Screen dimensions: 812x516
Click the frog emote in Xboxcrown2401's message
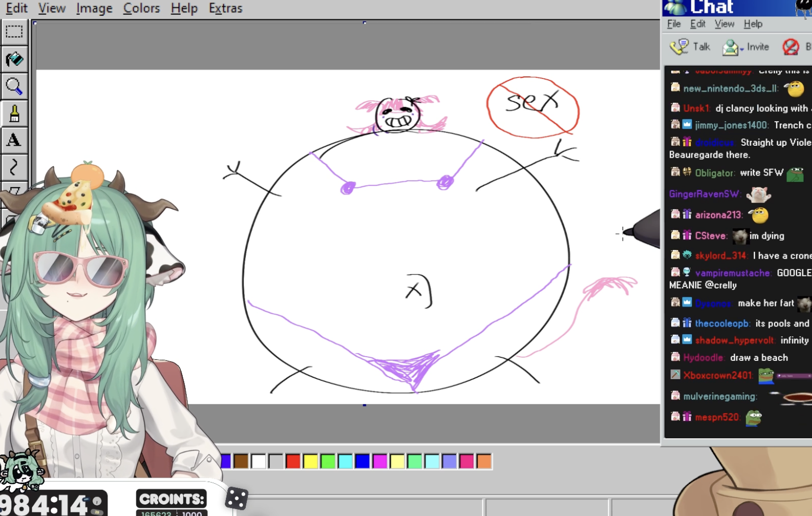click(x=766, y=376)
